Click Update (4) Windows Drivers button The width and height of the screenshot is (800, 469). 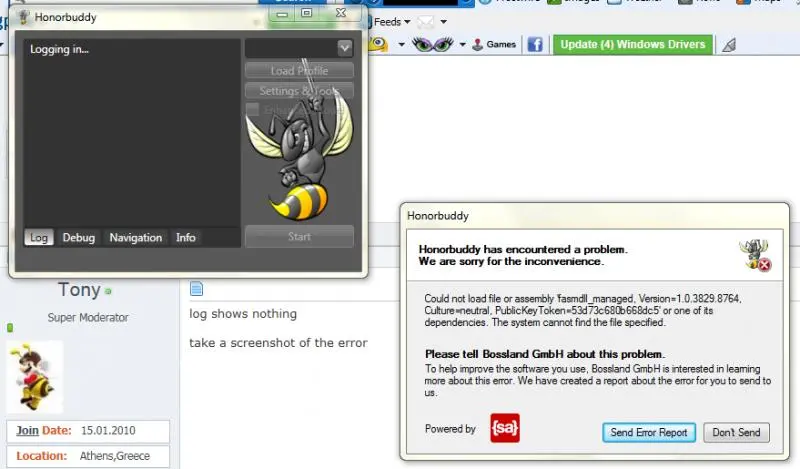632,44
